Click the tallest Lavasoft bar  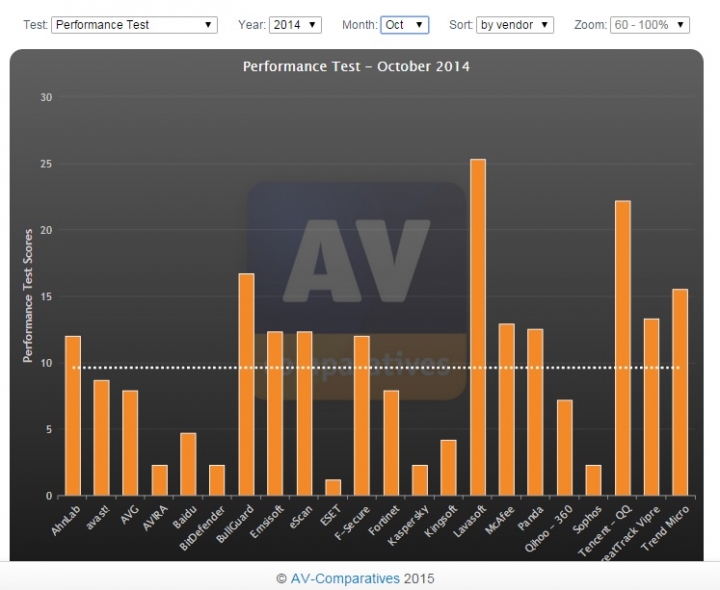478,327
